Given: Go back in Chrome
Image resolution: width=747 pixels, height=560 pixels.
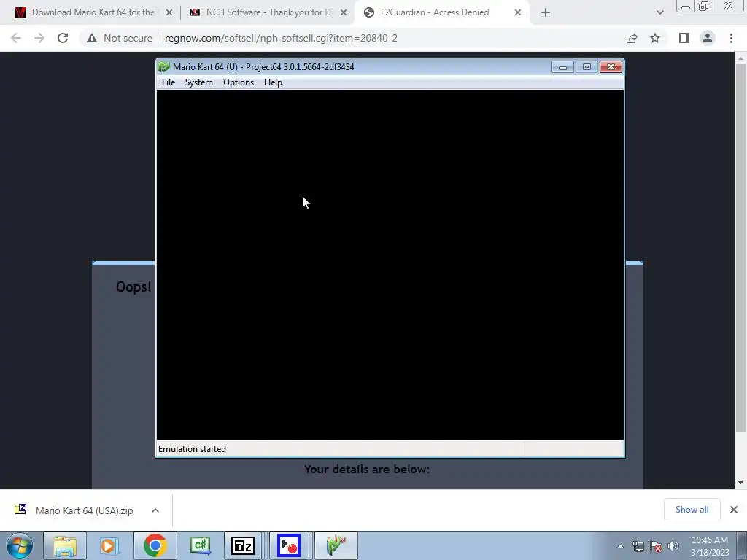Looking at the screenshot, I should (16, 38).
